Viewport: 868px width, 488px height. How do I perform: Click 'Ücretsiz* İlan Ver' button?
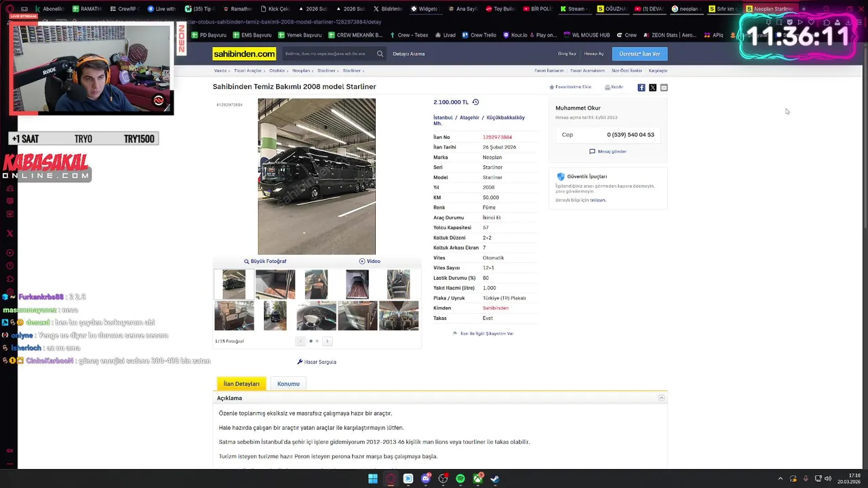pos(639,54)
